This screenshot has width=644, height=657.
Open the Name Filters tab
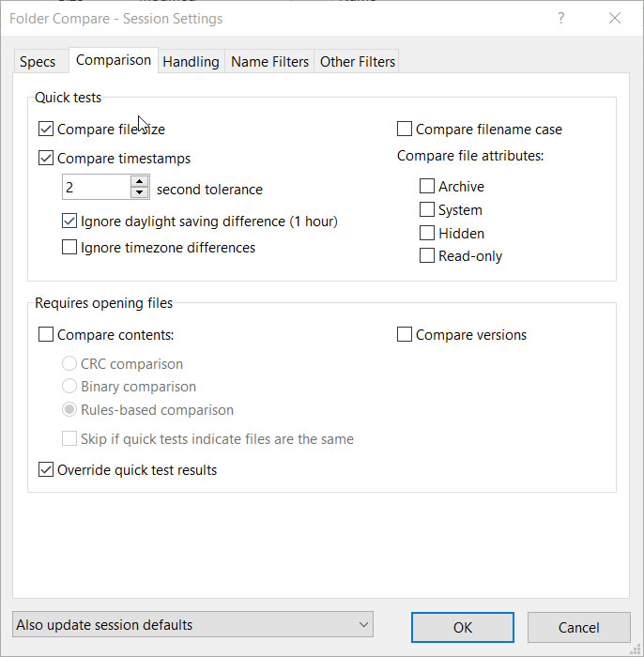[269, 62]
